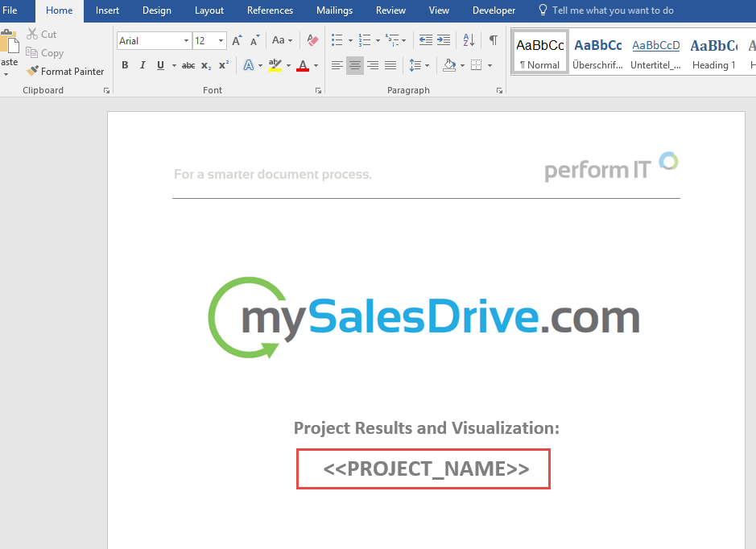Click the mySalesDrive.com logo image

[423, 318]
